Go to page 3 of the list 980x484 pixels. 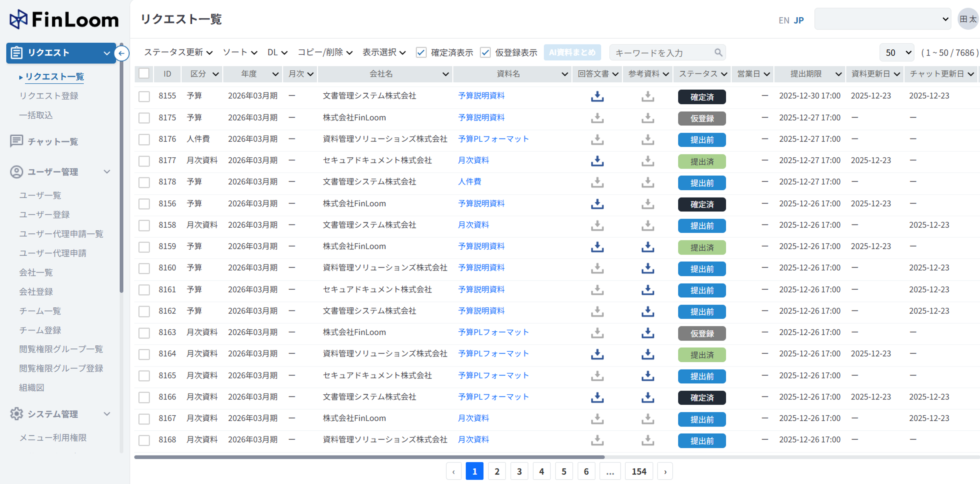[x=519, y=472]
